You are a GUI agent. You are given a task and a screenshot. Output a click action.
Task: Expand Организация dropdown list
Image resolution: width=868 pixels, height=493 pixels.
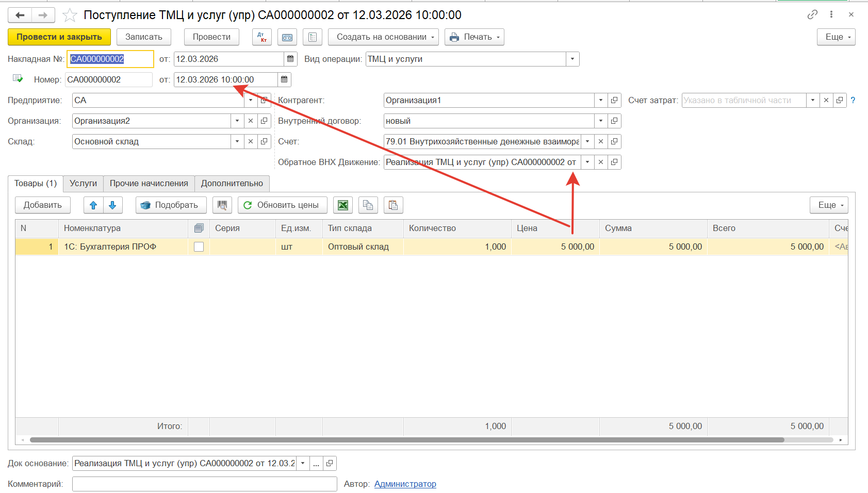pos(237,121)
